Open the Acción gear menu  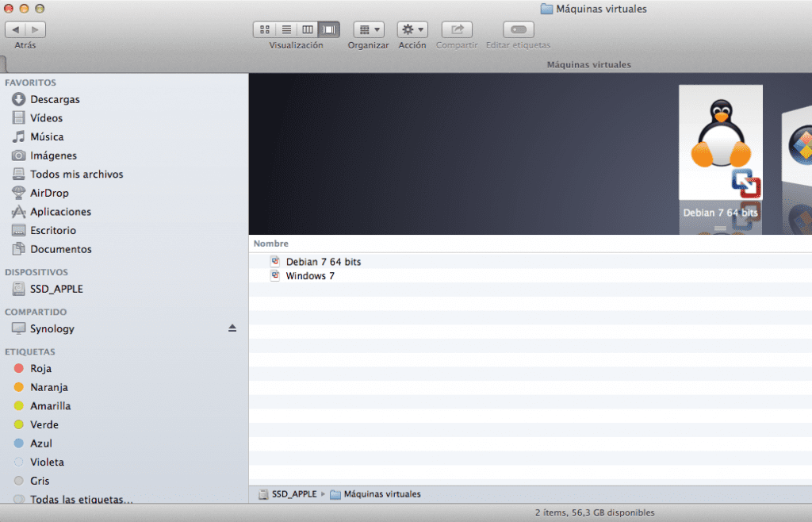[x=412, y=29]
